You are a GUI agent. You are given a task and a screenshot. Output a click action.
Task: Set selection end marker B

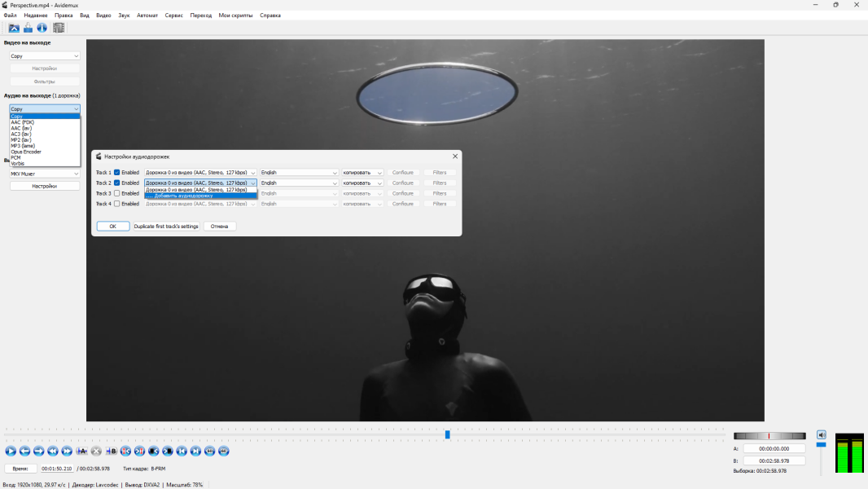(x=111, y=452)
